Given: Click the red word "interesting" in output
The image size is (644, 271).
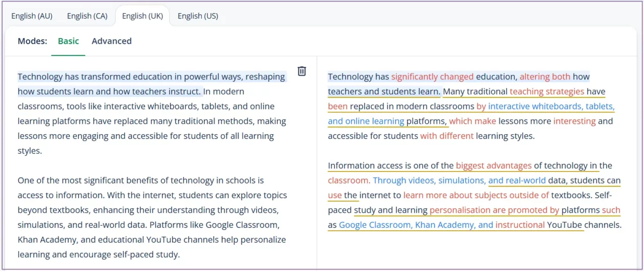Looking at the screenshot, I should click(x=574, y=121).
